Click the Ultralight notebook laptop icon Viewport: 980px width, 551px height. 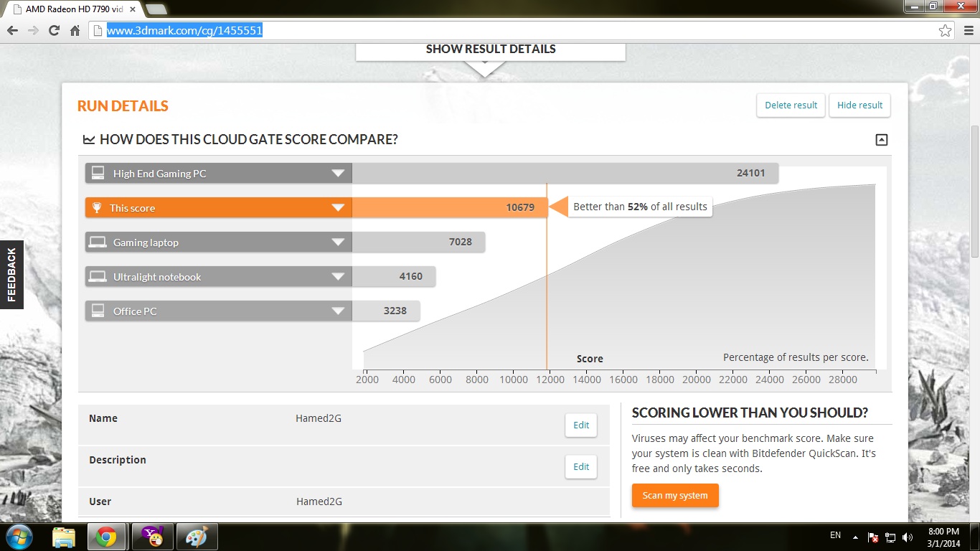coord(98,277)
